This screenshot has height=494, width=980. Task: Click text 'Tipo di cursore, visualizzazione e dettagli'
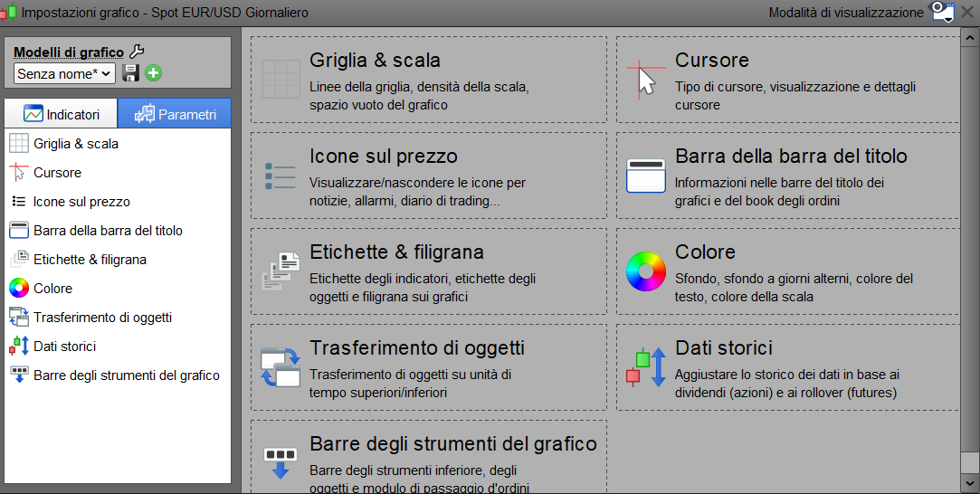(795, 87)
